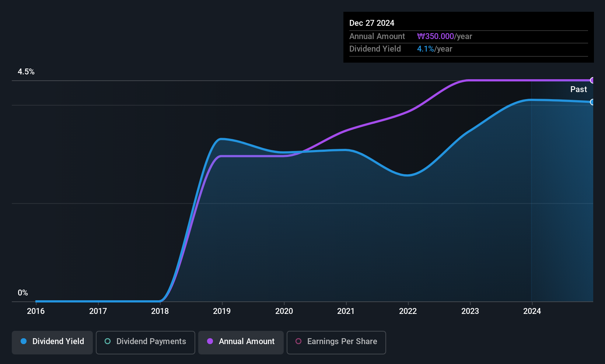The width and height of the screenshot is (605, 364).
Task: Click the Dec 27 2024 tooltip date
Action: [372, 23]
